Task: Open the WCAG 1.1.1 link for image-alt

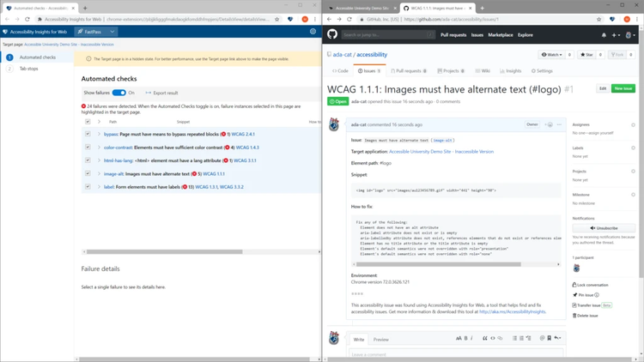Action: click(x=214, y=173)
